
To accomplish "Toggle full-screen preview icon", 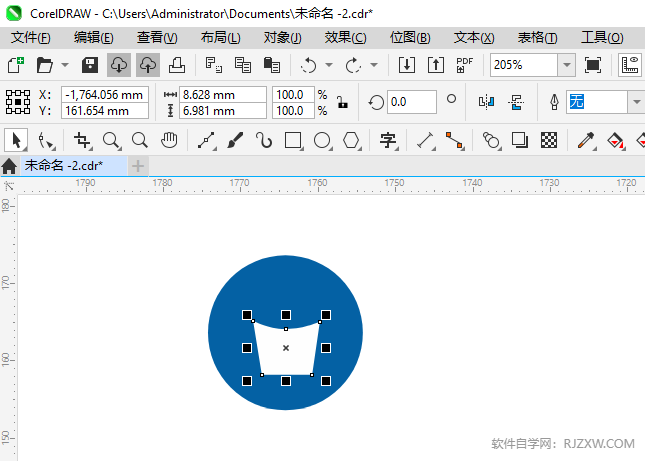I will tap(593, 65).
